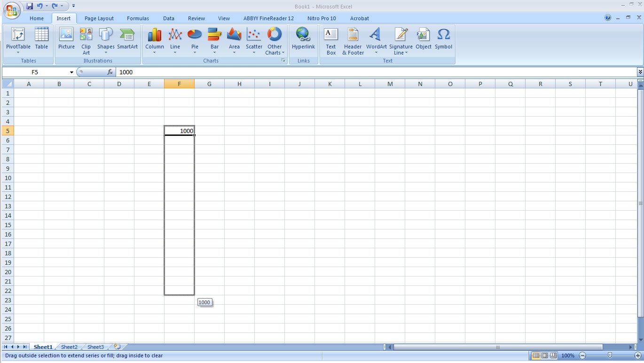This screenshot has width=644, height=363.
Task: Insert a PivotTable
Action: (17, 40)
